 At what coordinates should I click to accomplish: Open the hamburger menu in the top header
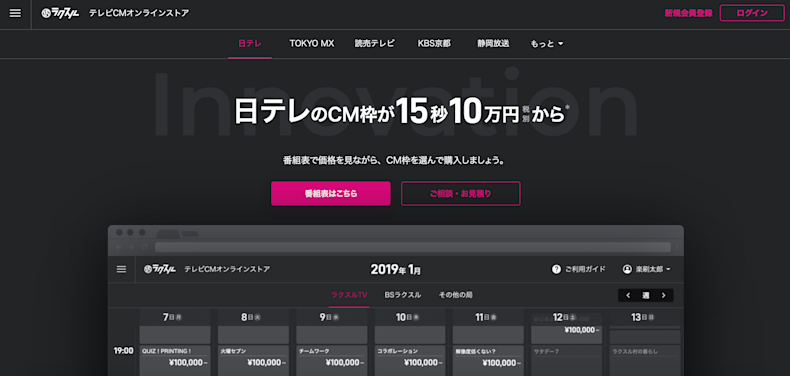click(15, 14)
